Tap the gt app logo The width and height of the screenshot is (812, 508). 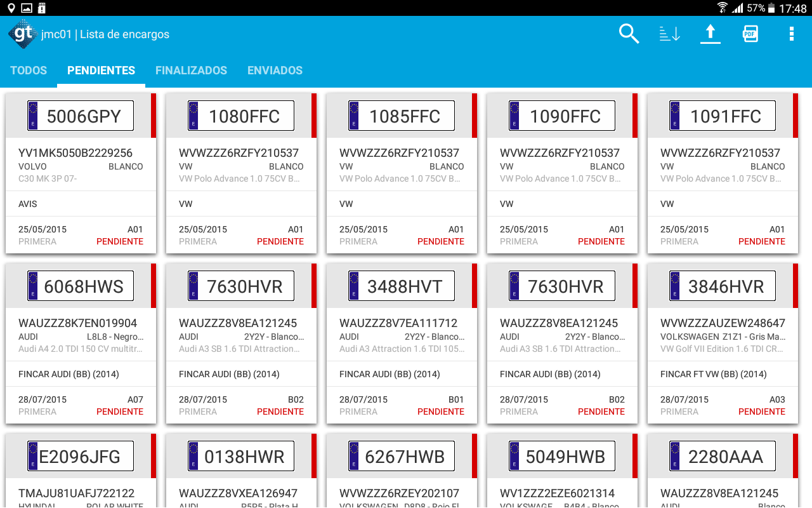(23, 34)
